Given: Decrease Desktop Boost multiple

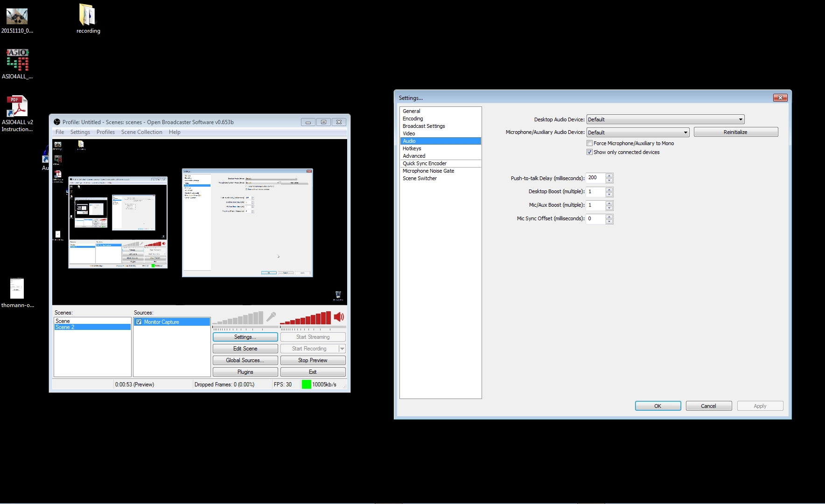Looking at the screenshot, I should coord(609,194).
